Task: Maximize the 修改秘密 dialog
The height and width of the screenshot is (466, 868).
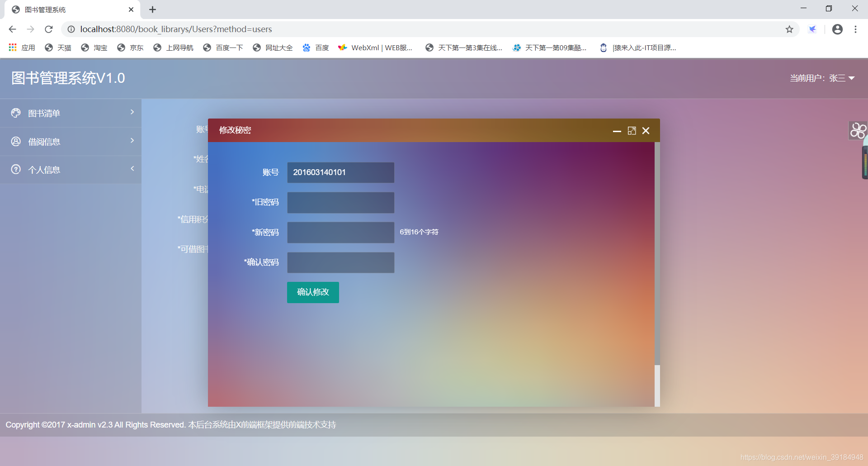Action: point(632,131)
